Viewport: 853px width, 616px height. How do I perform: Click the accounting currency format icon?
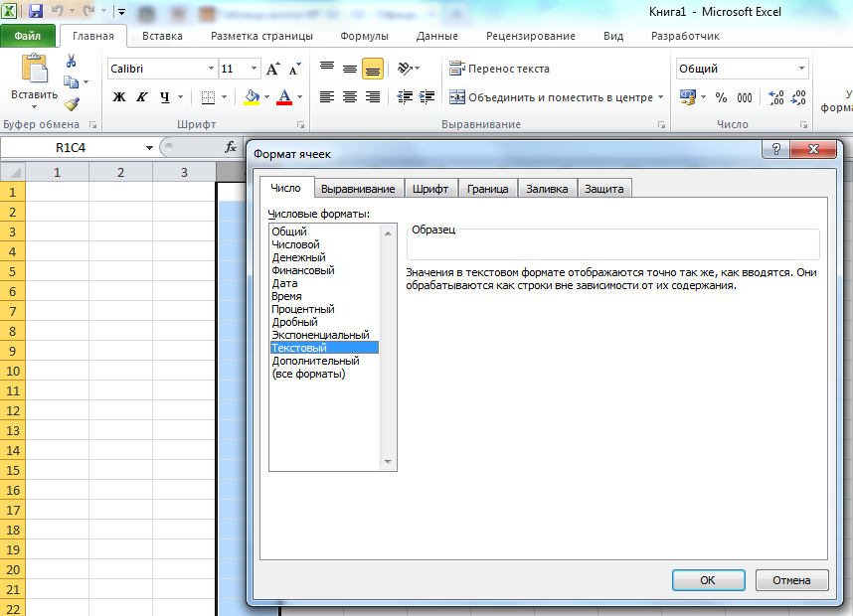point(688,97)
